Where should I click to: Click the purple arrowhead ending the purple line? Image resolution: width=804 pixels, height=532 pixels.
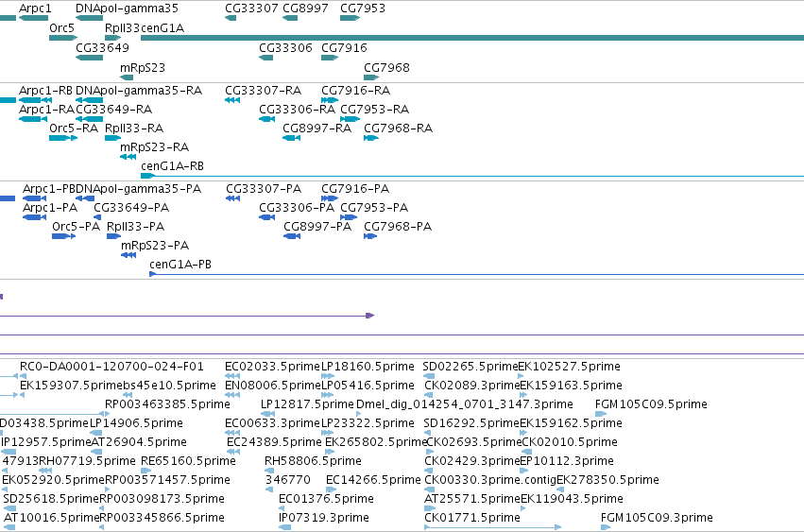(370, 316)
